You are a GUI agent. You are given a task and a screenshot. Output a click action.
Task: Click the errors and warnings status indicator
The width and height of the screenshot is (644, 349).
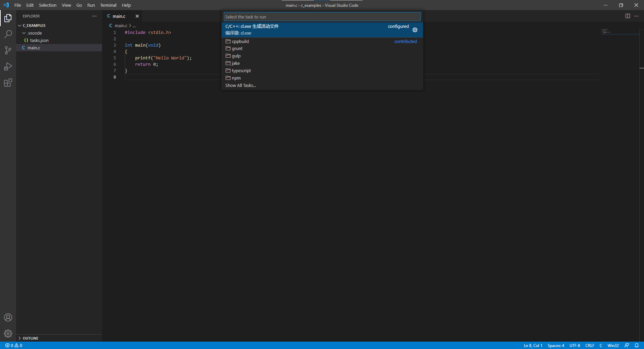[14, 345]
